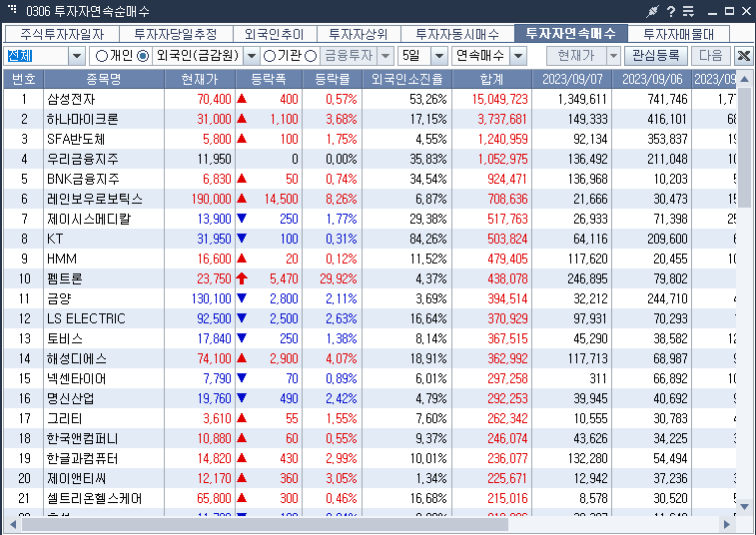
Task: Sort by 등락률 column header
Action: [333, 79]
